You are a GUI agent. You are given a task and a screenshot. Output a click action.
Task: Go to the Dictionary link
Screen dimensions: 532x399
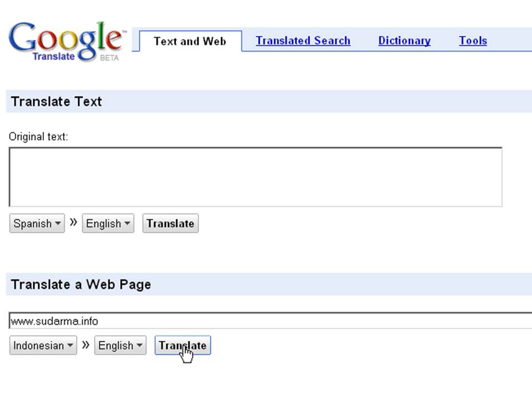(x=404, y=40)
